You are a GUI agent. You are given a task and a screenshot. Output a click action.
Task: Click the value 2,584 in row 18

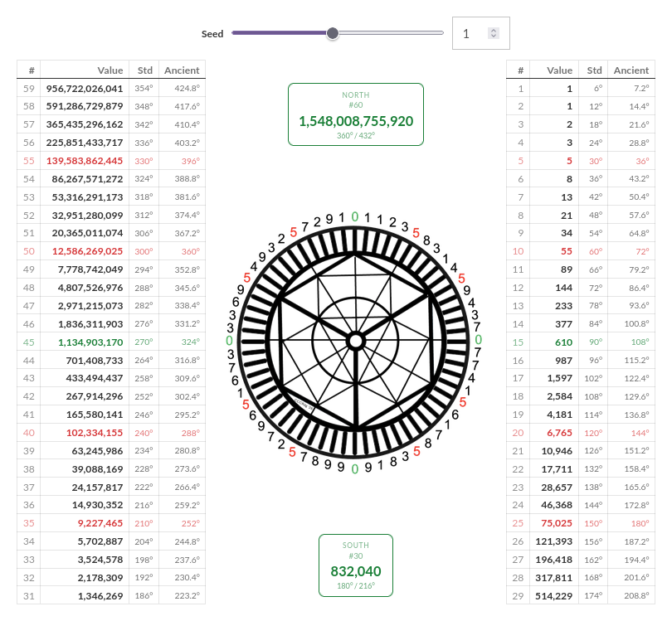coord(560,396)
